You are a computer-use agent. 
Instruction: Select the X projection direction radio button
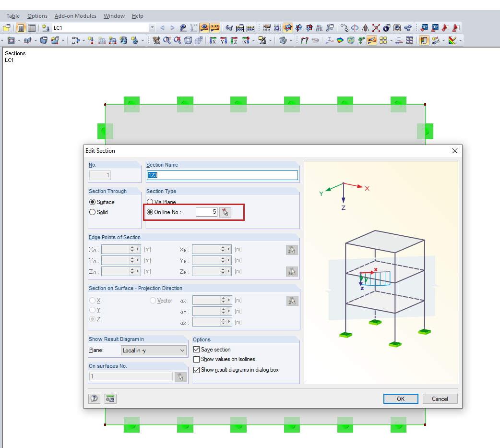pyautogui.click(x=93, y=301)
